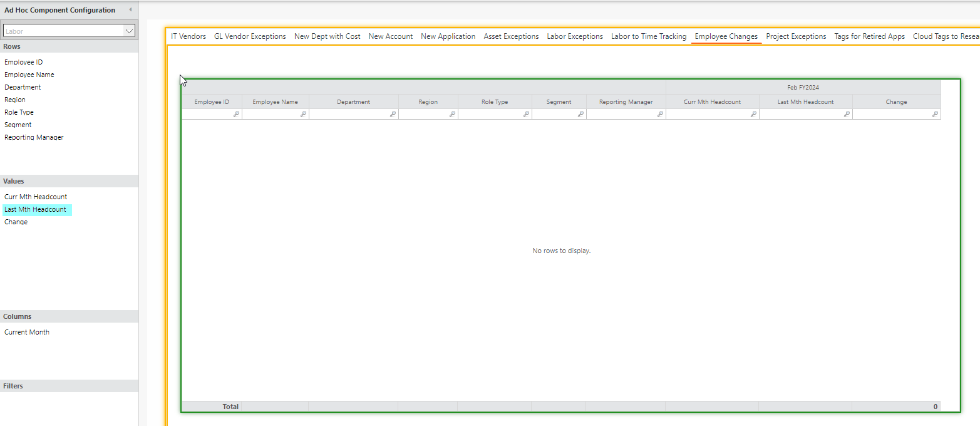Open the Labor to Time Tracking tab
Image resolution: width=980 pixels, height=426 pixels.
[648, 36]
